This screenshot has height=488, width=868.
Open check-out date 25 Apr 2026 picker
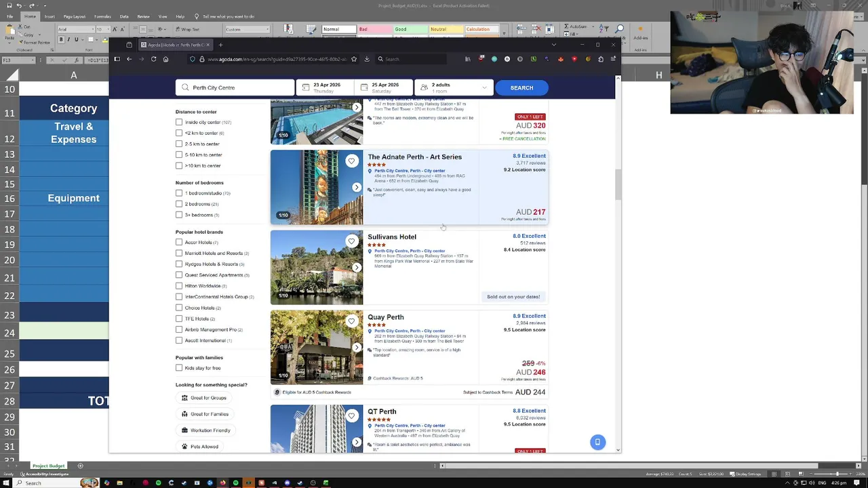384,87
